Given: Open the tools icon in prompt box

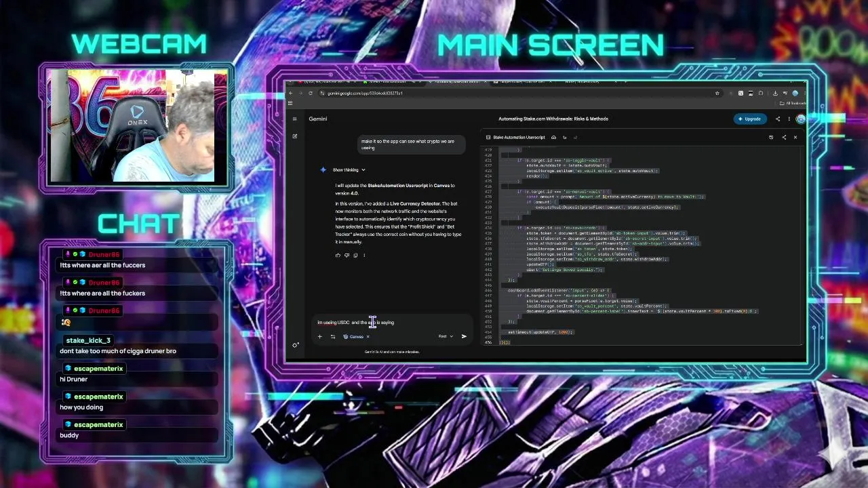Looking at the screenshot, I should [x=332, y=336].
